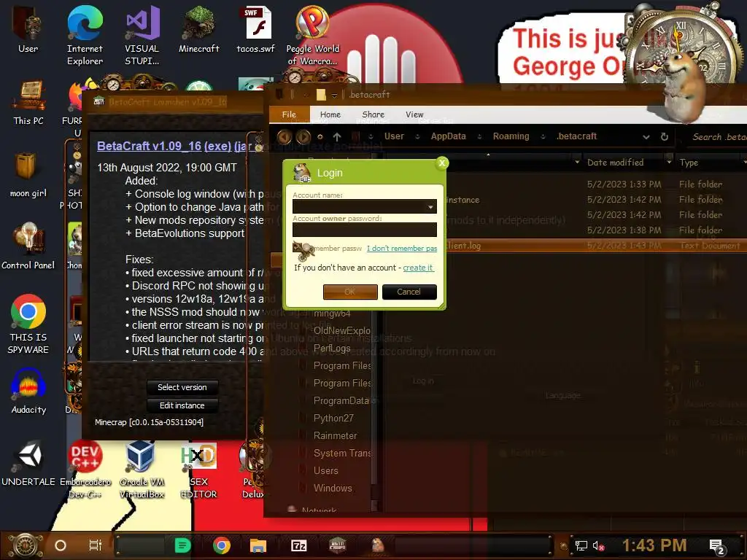Open 7-Zip from the taskbar
The height and width of the screenshot is (560, 747).
click(x=298, y=545)
